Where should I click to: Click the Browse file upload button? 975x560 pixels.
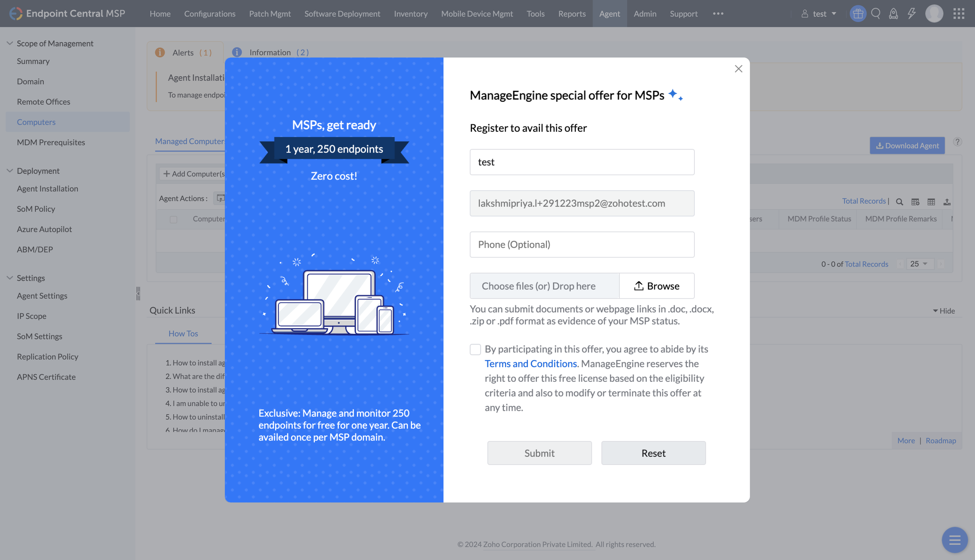click(x=657, y=286)
